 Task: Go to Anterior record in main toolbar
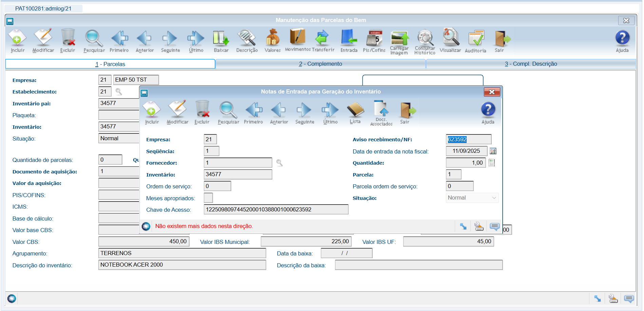[x=145, y=41]
